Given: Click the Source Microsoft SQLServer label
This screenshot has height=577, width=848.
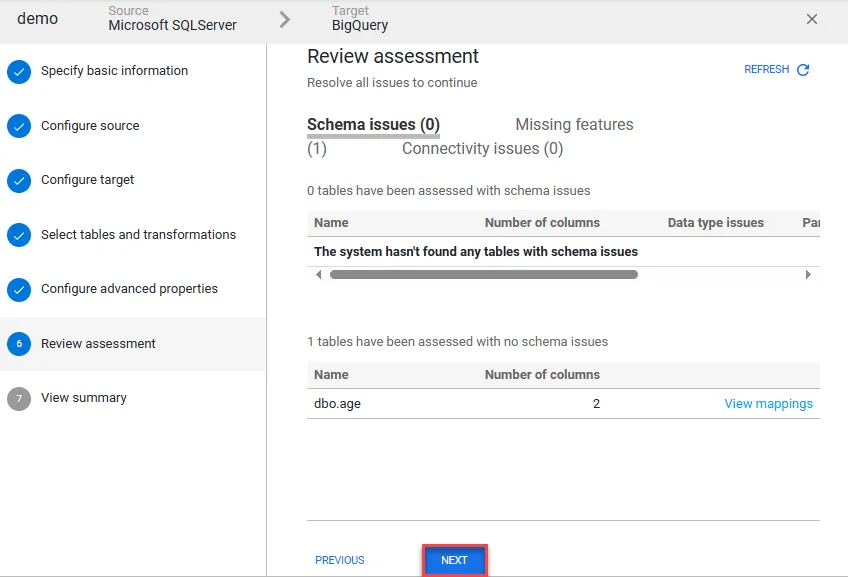Looking at the screenshot, I should (x=172, y=18).
